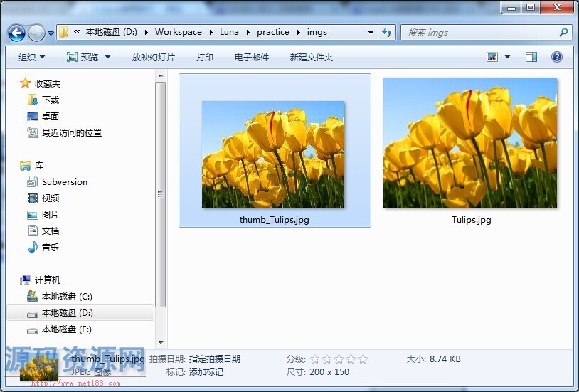Navigate to practice in breadcrumb
The height and width of the screenshot is (392, 579).
click(x=273, y=32)
